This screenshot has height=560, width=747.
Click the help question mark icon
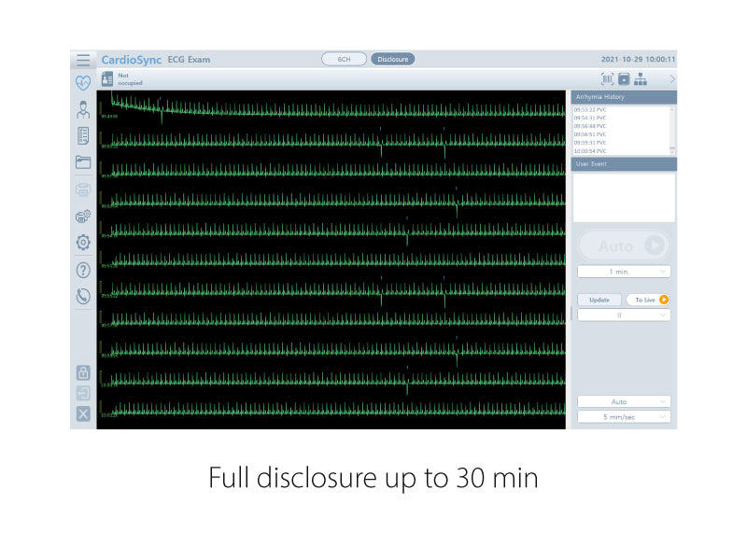point(83,271)
